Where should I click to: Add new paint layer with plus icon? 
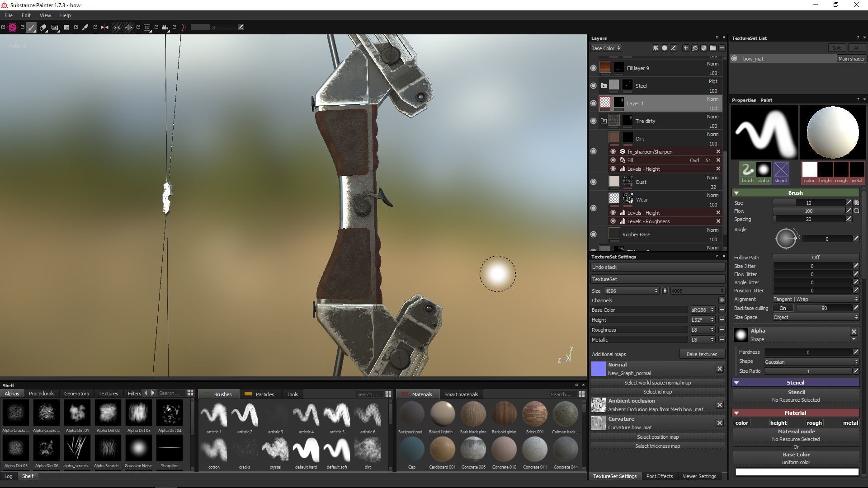(x=685, y=48)
